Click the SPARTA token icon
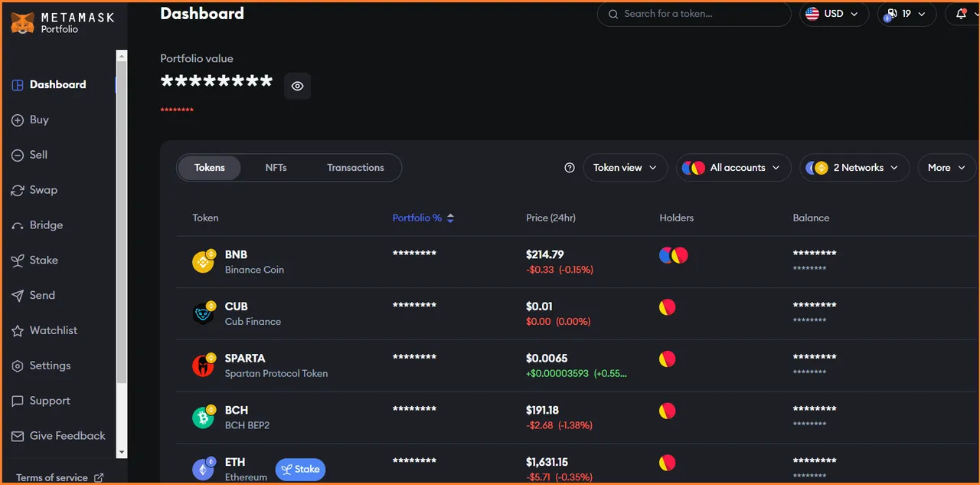Viewport: 980px width, 485px height. 204,365
